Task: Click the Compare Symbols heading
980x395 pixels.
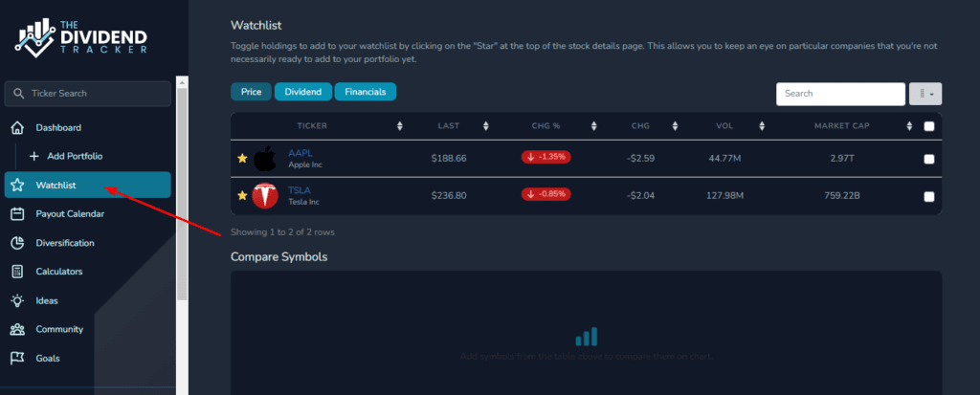Action: click(x=278, y=257)
